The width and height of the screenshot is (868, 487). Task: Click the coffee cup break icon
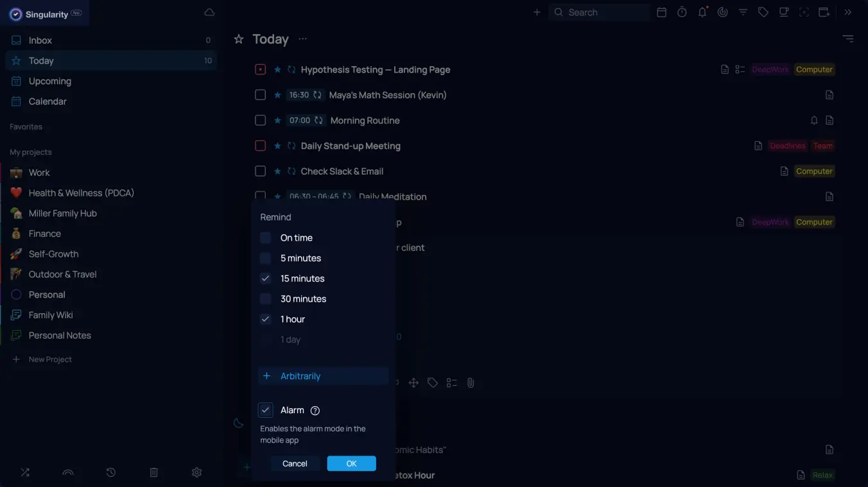pos(784,12)
